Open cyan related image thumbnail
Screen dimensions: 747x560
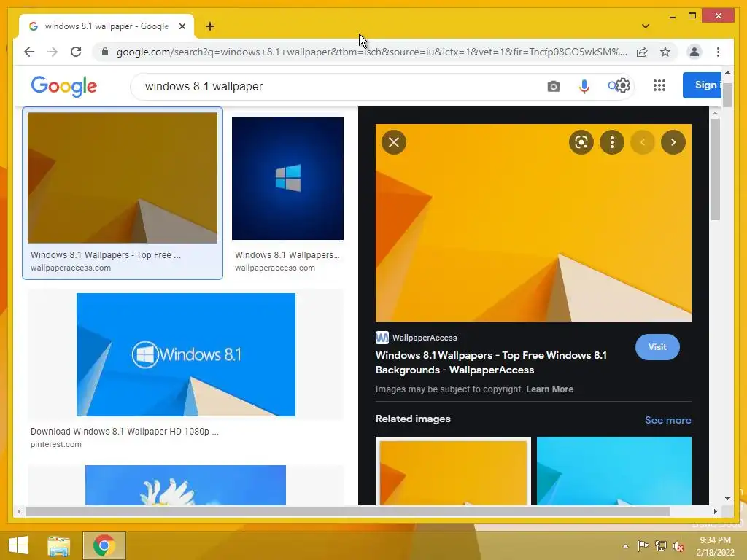pos(614,471)
